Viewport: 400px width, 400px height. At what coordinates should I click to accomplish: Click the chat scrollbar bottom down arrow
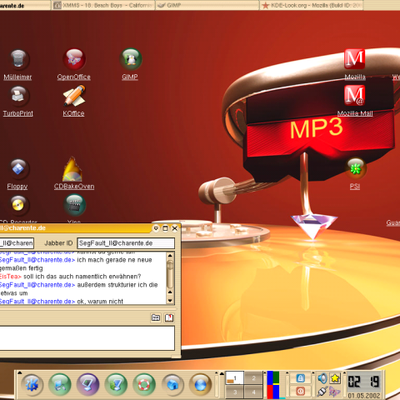point(170,300)
